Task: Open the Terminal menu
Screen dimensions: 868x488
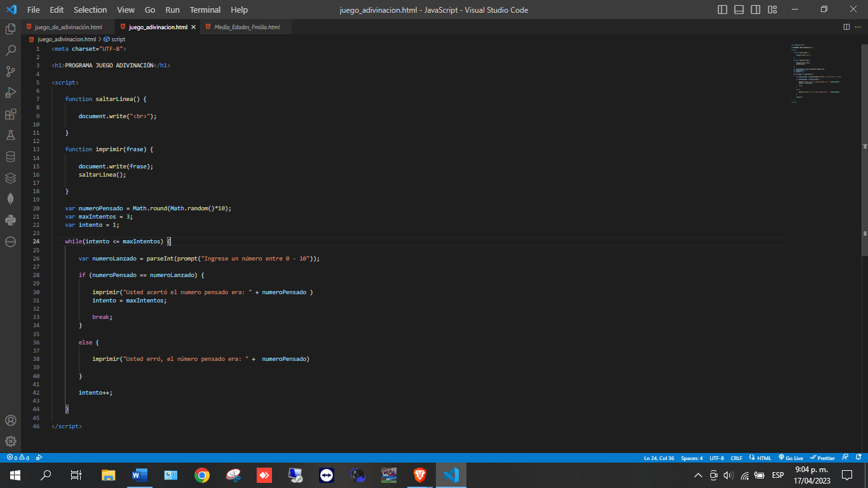Action: coord(205,10)
